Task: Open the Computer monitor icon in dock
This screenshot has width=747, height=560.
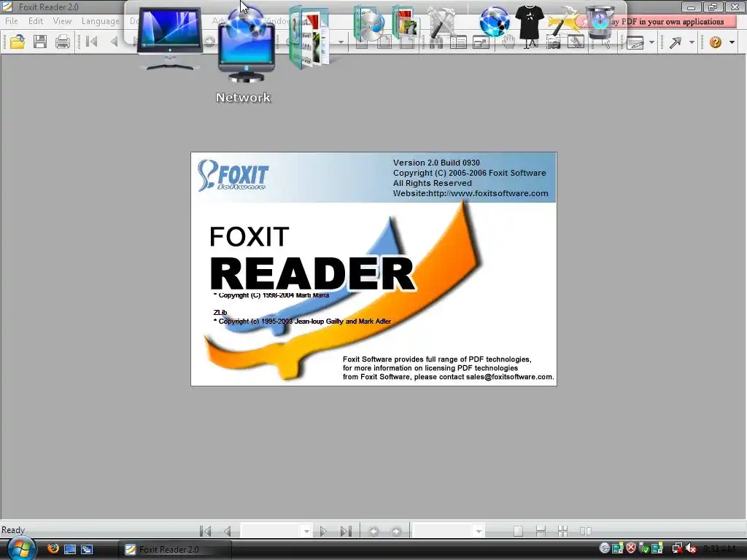Action: tap(170, 39)
